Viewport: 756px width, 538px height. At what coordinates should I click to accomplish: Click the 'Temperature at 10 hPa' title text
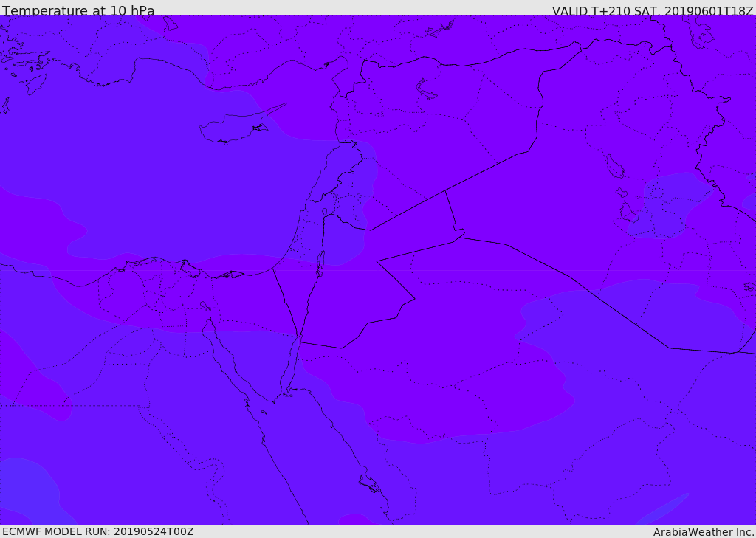point(78,10)
